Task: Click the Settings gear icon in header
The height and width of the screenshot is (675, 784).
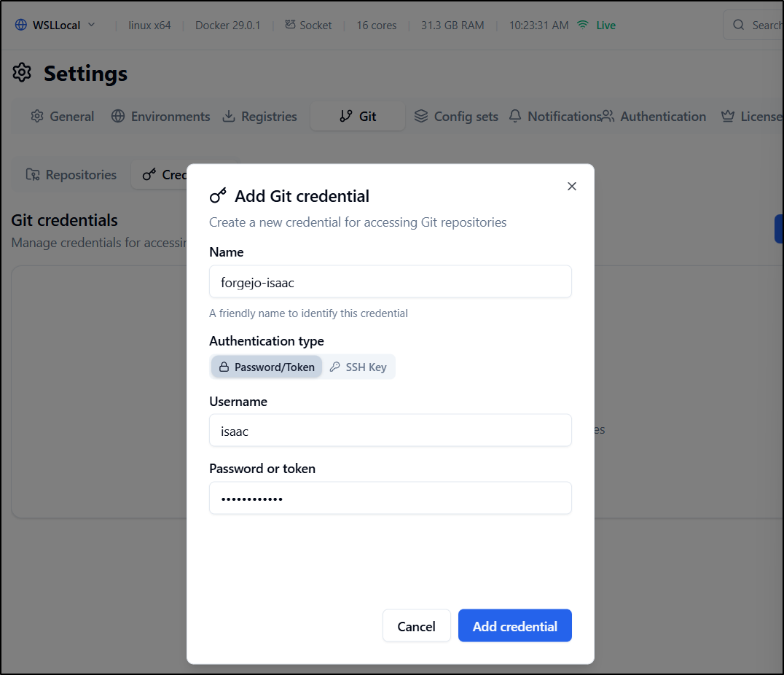Action: point(23,73)
